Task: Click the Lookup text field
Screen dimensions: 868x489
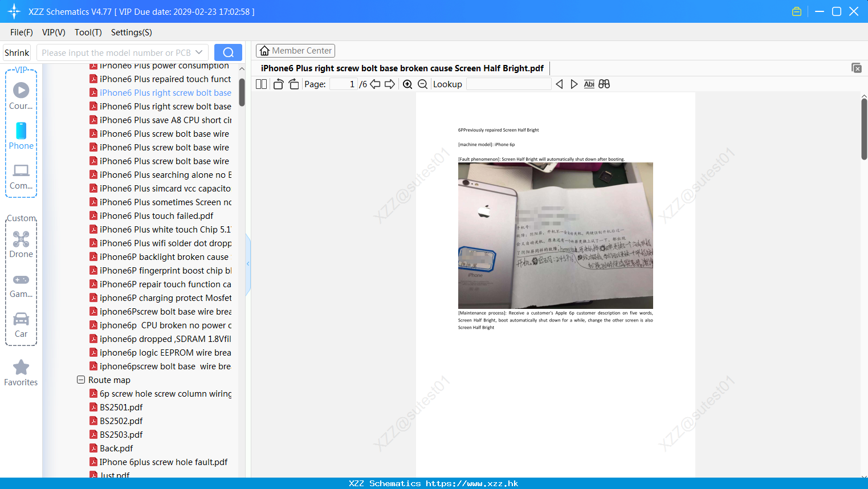Action: [508, 84]
